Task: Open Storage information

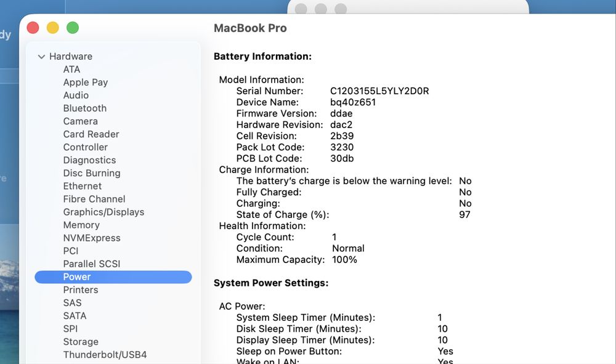Action: (x=81, y=342)
